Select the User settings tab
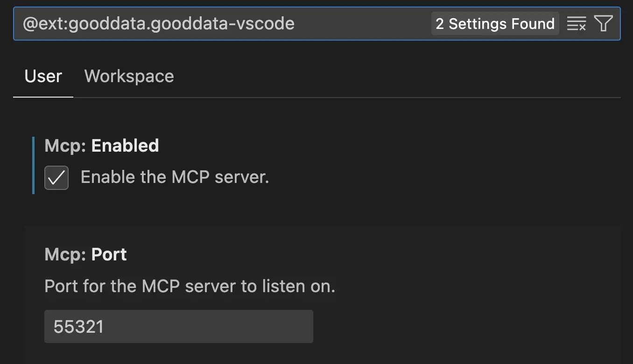Viewport: 633px width, 364px height. [x=43, y=76]
